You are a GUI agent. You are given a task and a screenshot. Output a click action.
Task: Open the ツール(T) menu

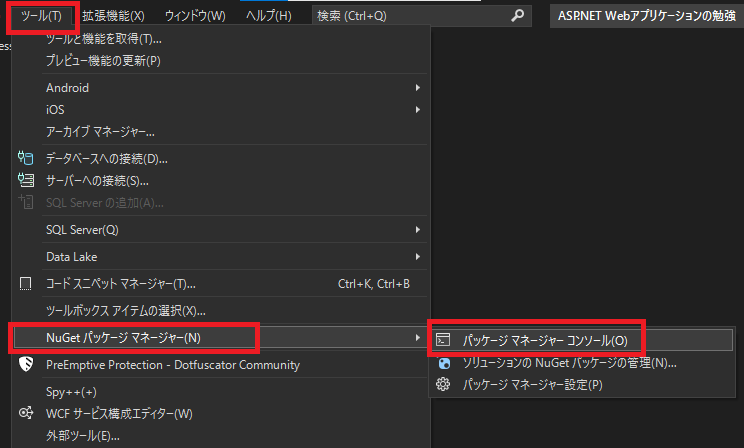pos(41,16)
